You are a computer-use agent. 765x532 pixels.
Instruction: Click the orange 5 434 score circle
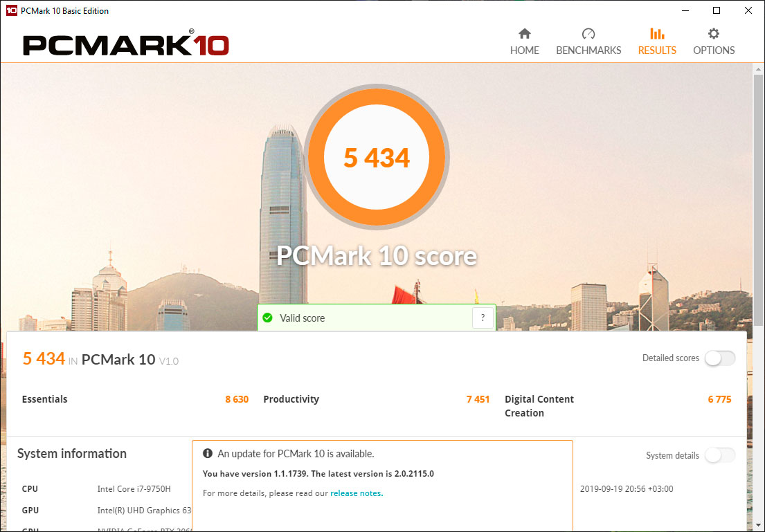pos(377,157)
